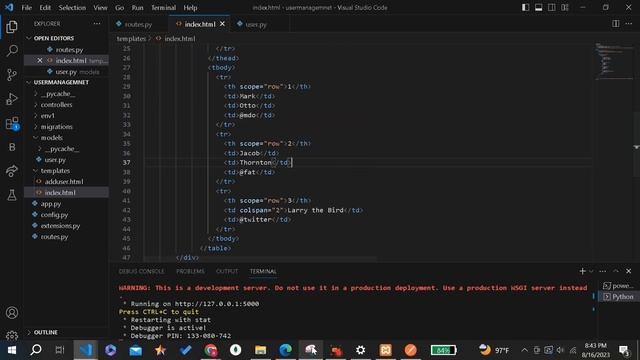Click the B icon in activity bar
640x360 pixels.
[x=12, y=147]
